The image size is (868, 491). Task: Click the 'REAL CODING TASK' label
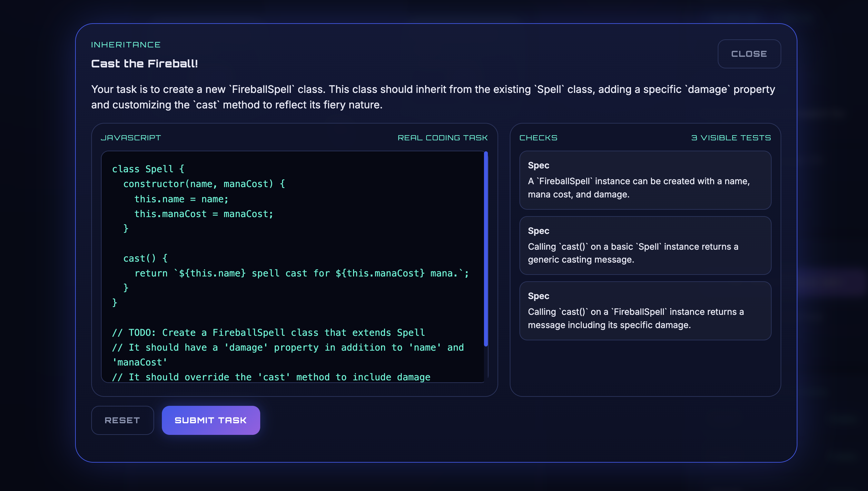tap(442, 137)
